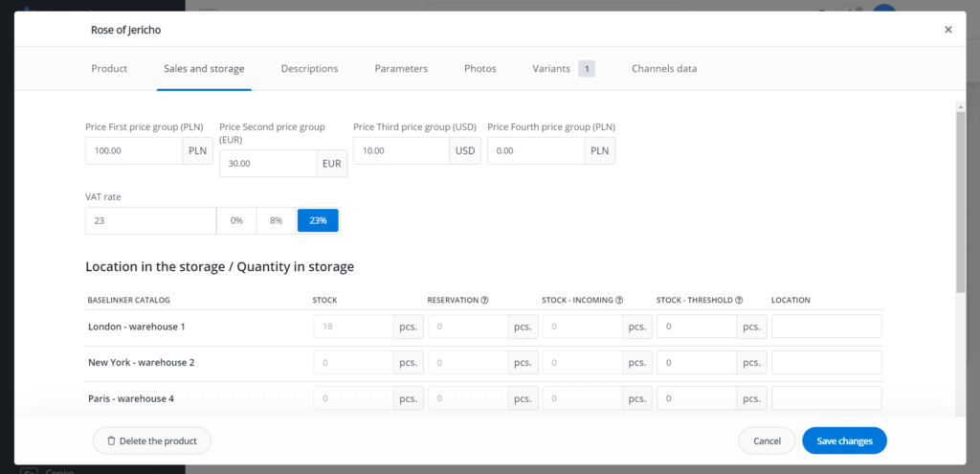Click the Variants count badge
This screenshot has height=474, width=980.
click(587, 69)
